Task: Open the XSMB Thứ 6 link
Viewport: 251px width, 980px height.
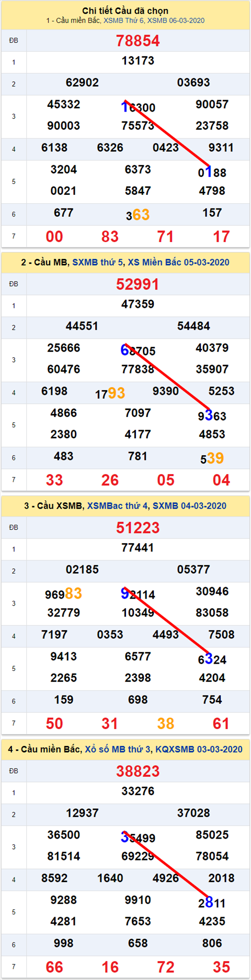Action: pos(123,20)
